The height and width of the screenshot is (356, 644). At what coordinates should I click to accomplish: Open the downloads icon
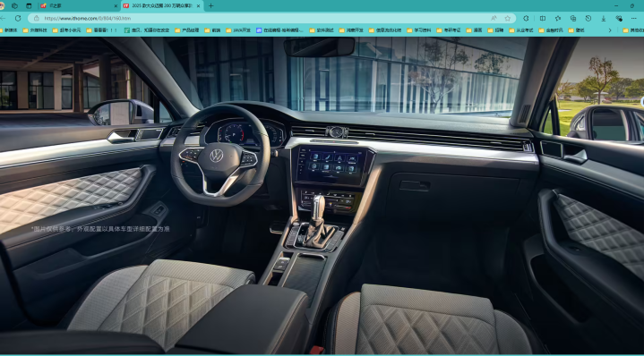[x=604, y=18]
